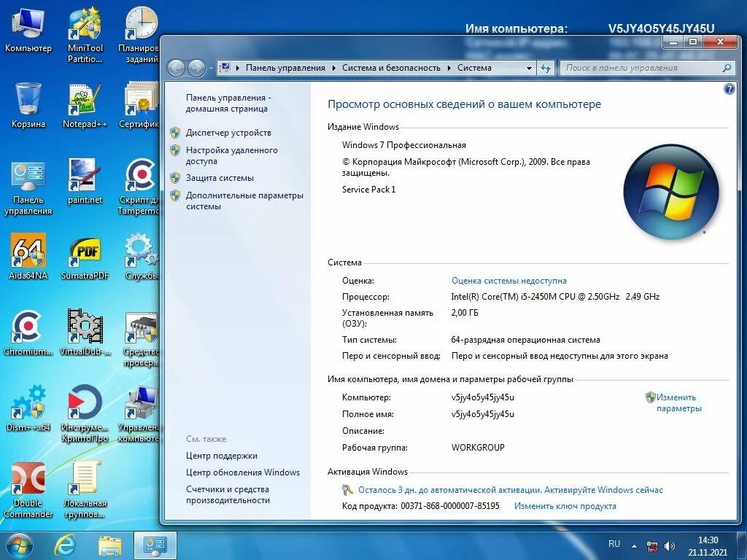The height and width of the screenshot is (560, 747).
Task: Expand address bar history dropdown
Action: [529, 68]
